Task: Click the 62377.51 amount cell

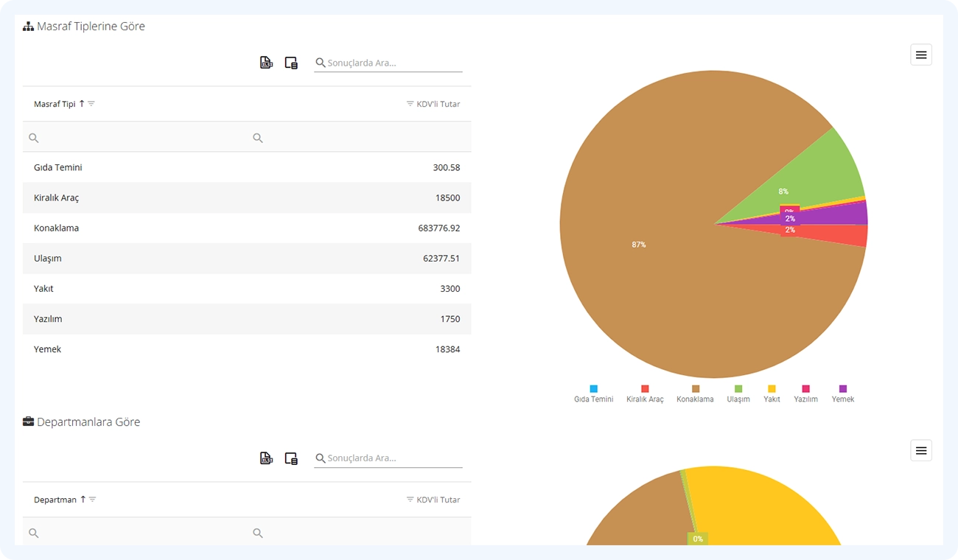Action: click(x=441, y=258)
